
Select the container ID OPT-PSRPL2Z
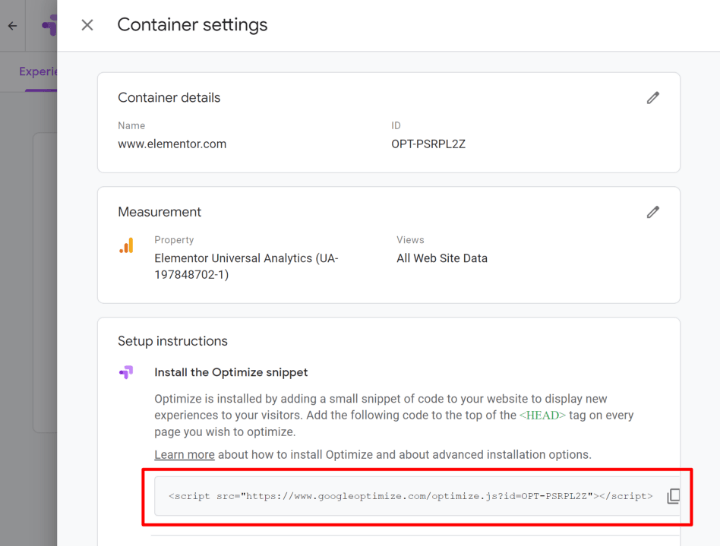pos(428,144)
